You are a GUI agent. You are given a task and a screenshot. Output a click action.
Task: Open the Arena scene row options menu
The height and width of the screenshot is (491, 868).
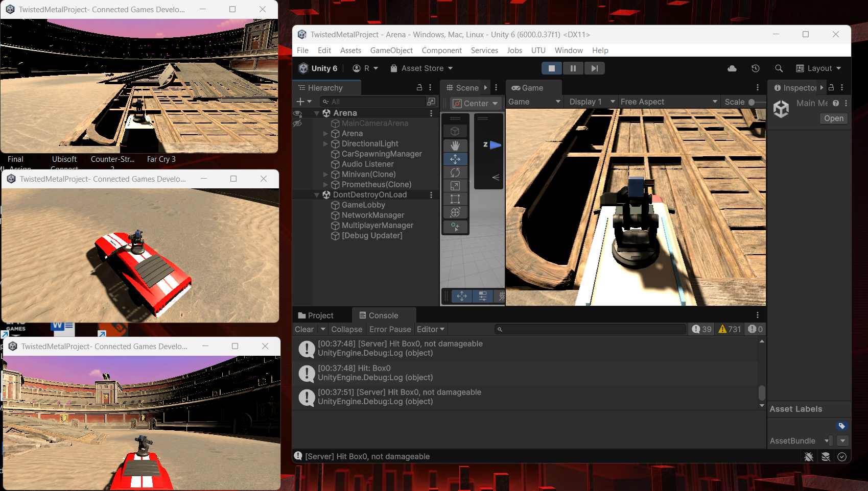(x=431, y=113)
